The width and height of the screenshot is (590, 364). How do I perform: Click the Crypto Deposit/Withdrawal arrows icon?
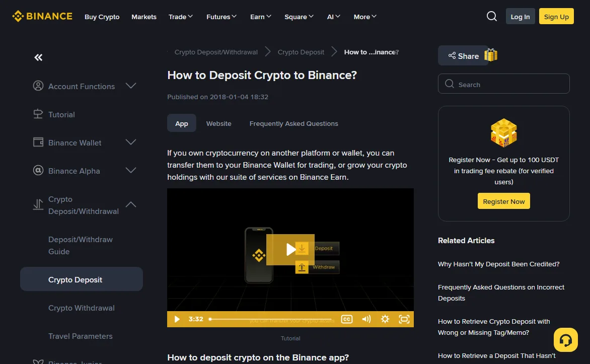38,205
